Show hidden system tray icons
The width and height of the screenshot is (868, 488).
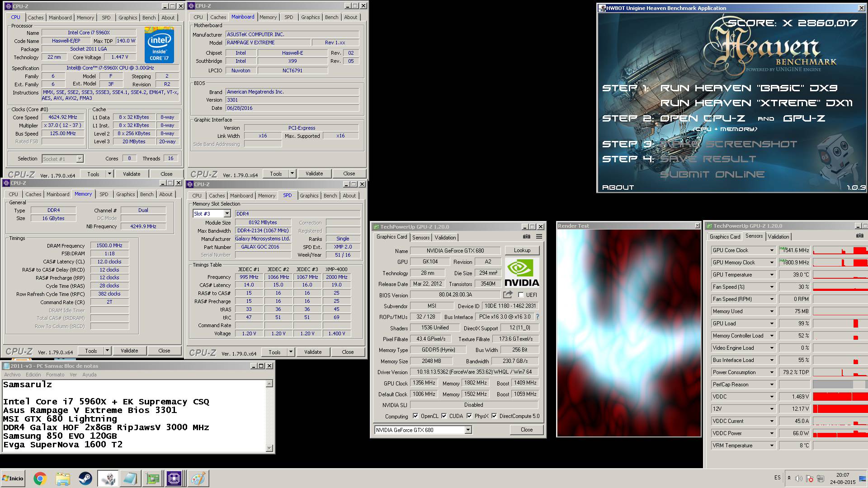pos(789,478)
